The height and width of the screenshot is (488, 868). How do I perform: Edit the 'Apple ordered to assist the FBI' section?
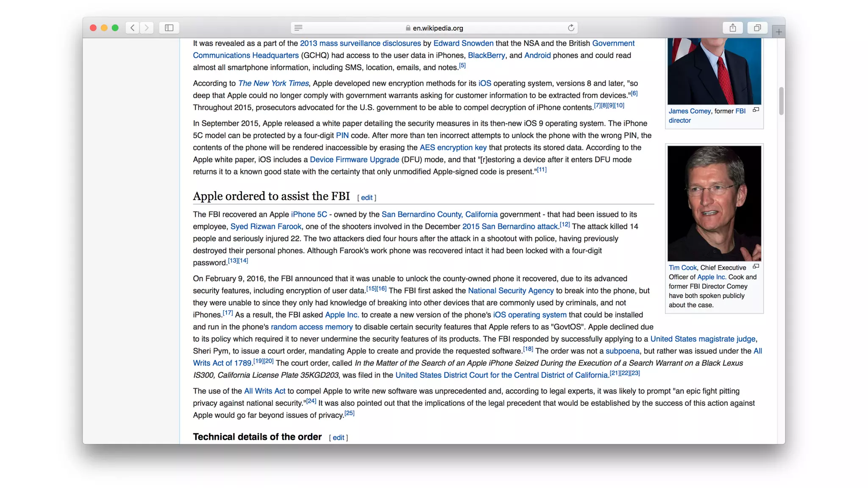point(367,197)
